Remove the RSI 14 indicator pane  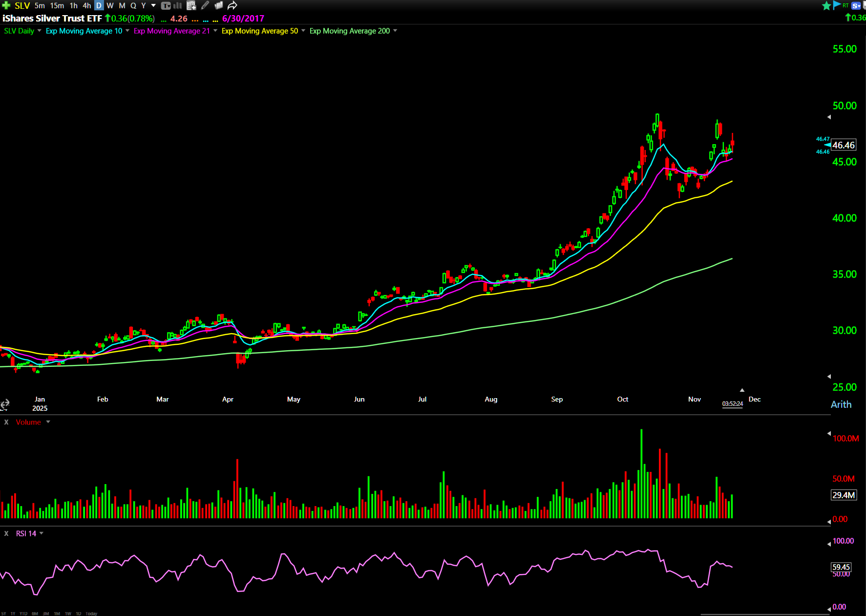6,533
